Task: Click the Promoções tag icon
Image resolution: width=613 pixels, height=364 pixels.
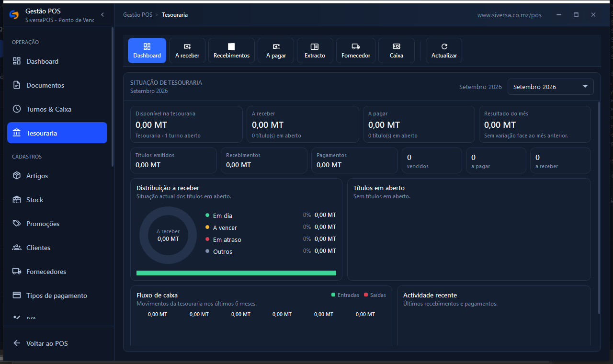Action: (17, 224)
